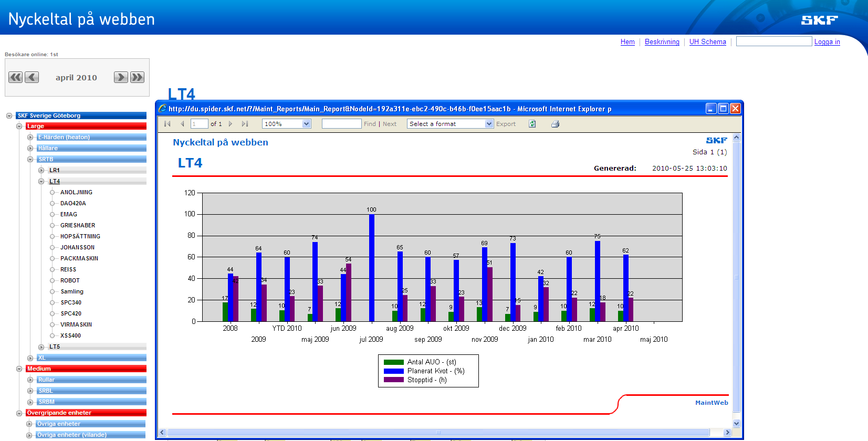Viewport: 868px width, 441px height.
Task: Click Find in the report toolbar
Action: tap(370, 124)
